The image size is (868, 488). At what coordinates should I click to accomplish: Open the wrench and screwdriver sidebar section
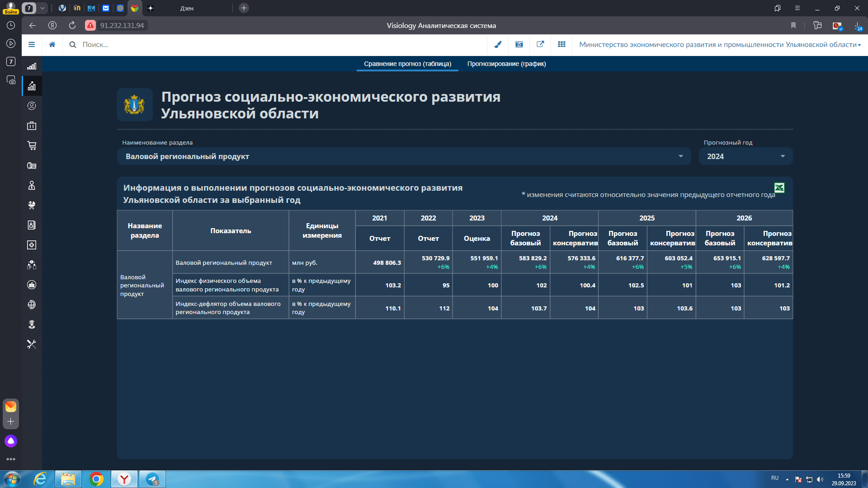pos(32,344)
